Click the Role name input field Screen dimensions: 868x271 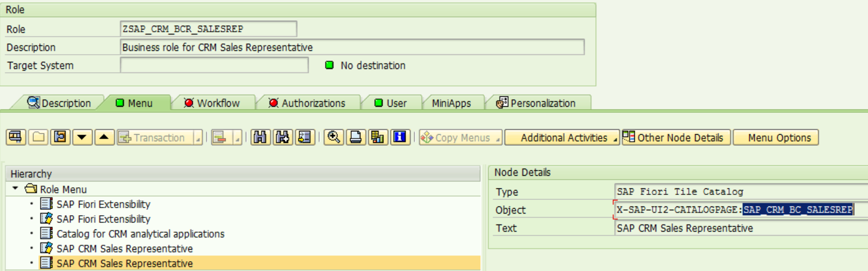point(209,28)
